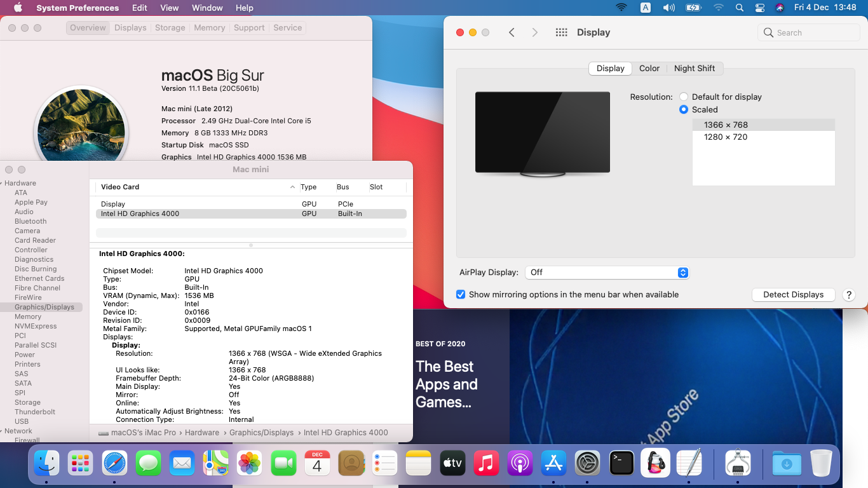Select the Default for display radio button
The image size is (868, 488).
[684, 97]
